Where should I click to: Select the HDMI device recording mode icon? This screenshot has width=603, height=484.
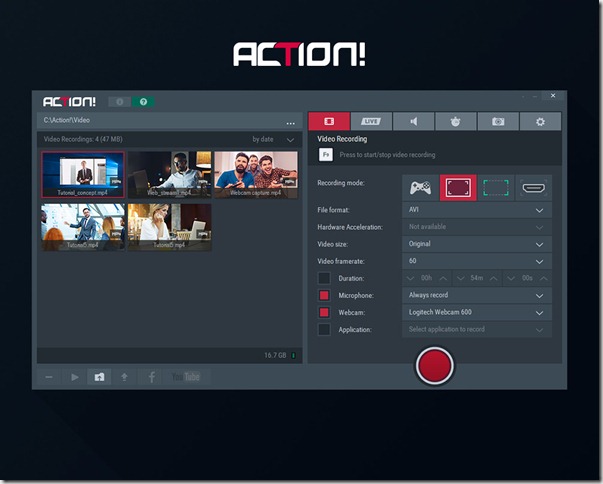tap(534, 186)
